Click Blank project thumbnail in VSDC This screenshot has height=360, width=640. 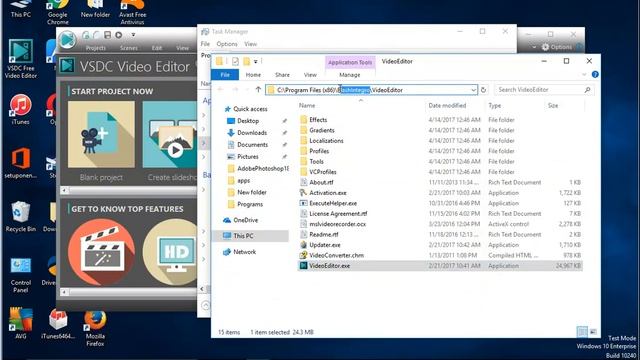point(101,135)
